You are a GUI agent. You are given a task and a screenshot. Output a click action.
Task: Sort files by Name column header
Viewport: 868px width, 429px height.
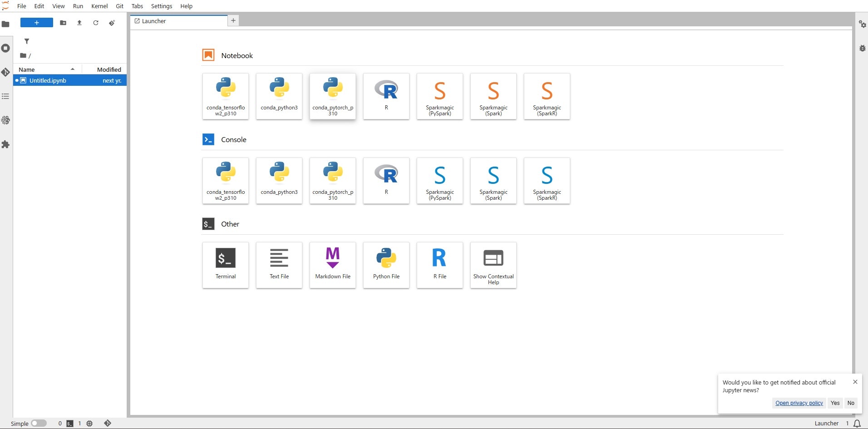(47, 69)
